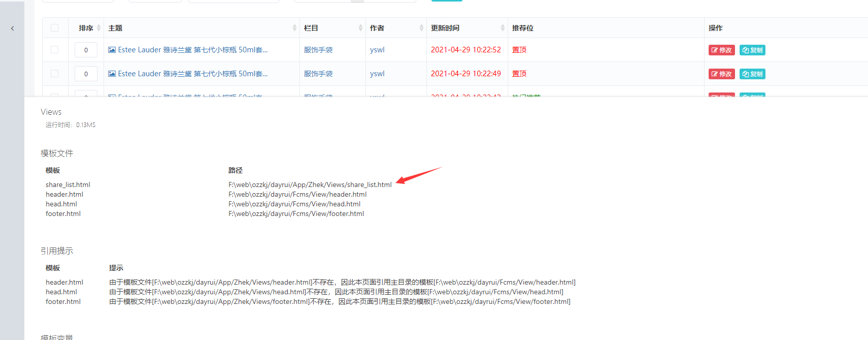Sort the table by the 栏目 column
The image size is (868, 340).
pyautogui.click(x=360, y=28)
